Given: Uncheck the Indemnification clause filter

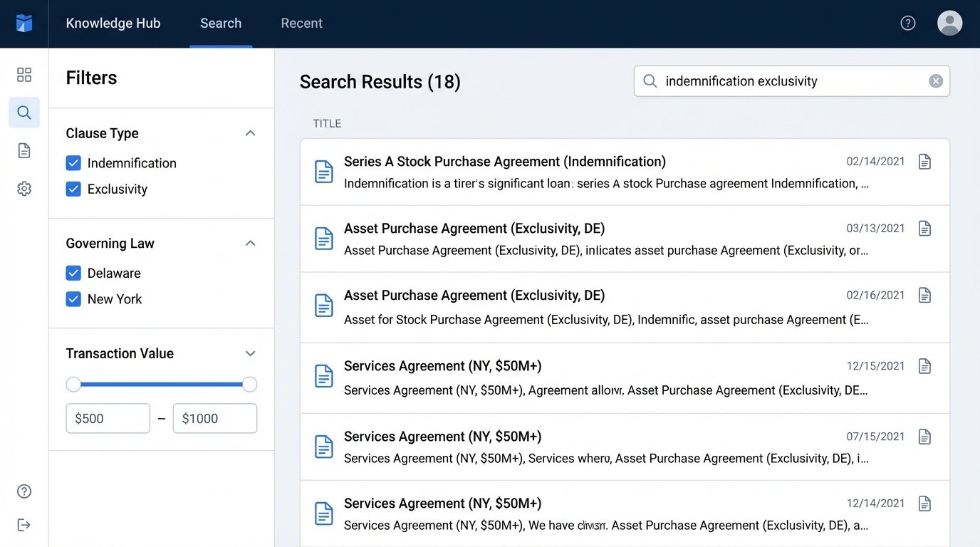Looking at the screenshot, I should click(x=73, y=163).
